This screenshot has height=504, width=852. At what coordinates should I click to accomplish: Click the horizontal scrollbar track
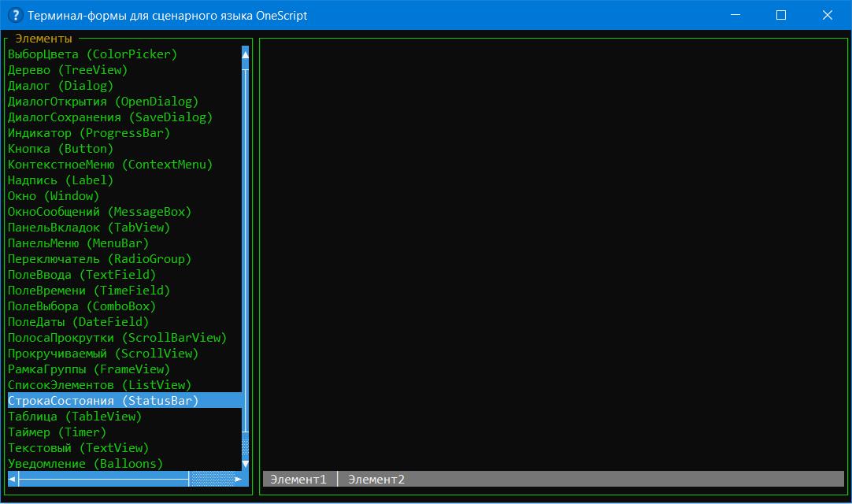click(102, 479)
